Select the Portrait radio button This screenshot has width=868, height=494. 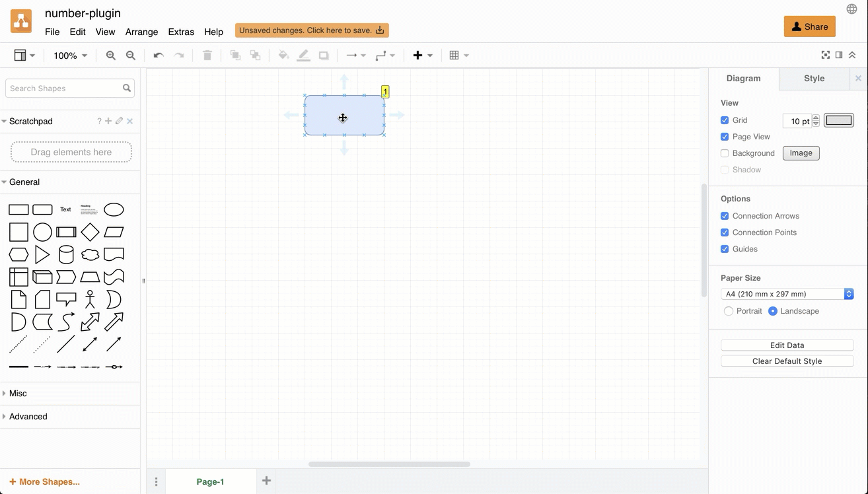pyautogui.click(x=728, y=310)
